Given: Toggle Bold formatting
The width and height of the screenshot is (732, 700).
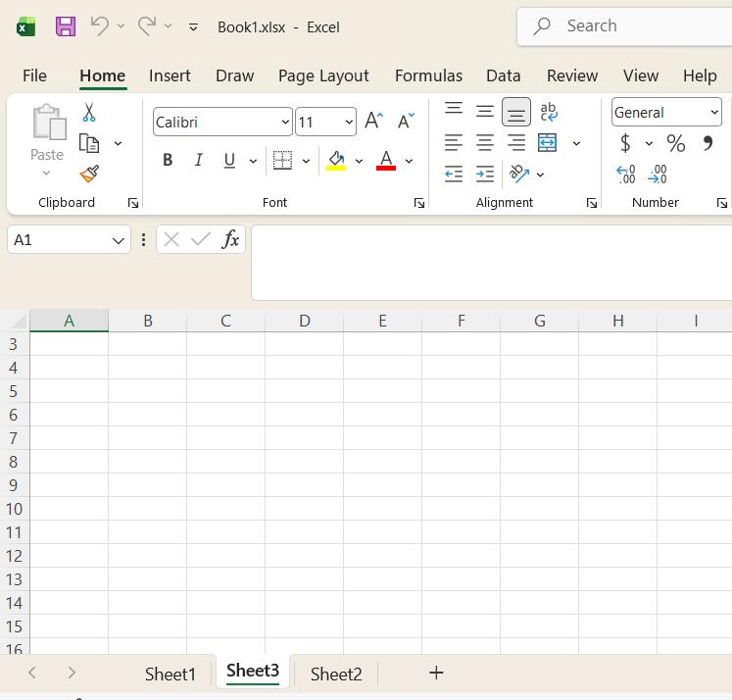Looking at the screenshot, I should (x=168, y=160).
